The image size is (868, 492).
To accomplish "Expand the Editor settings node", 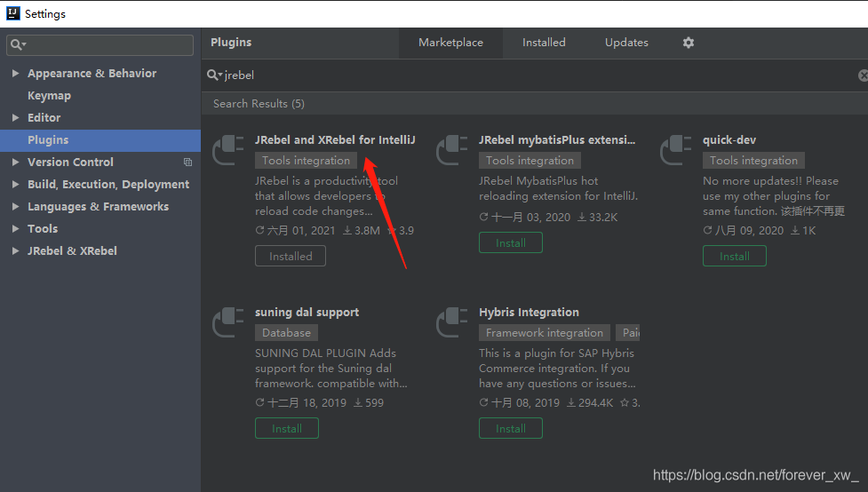I will [x=15, y=117].
